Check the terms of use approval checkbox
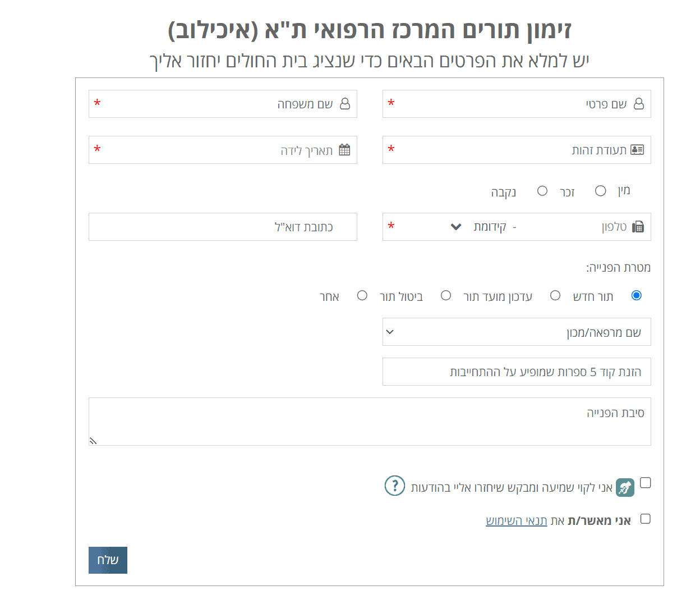 point(646,519)
